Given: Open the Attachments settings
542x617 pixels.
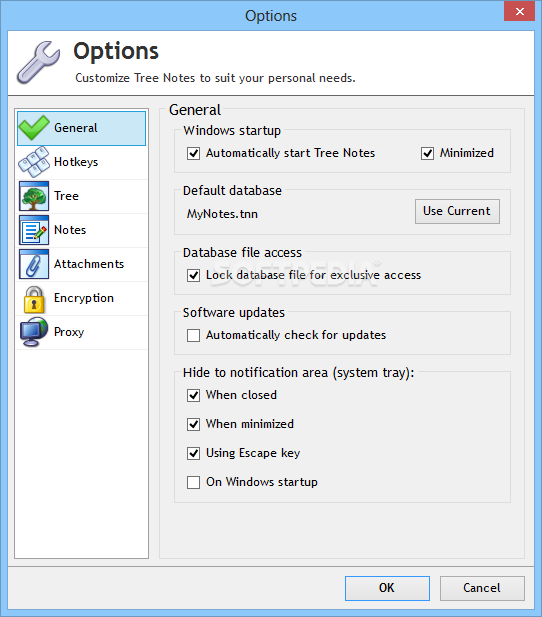Looking at the screenshot, I should [x=81, y=264].
